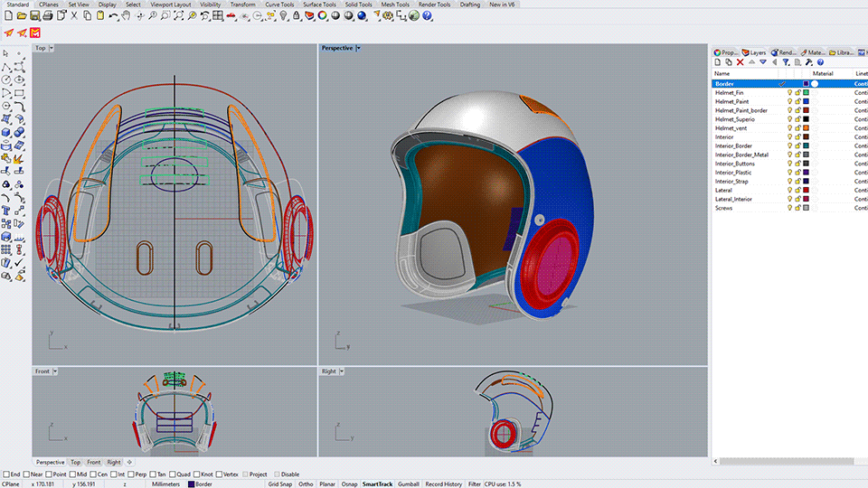Enable the End osnap checkbox
This screenshot has height=488, width=868.
tap(6, 474)
